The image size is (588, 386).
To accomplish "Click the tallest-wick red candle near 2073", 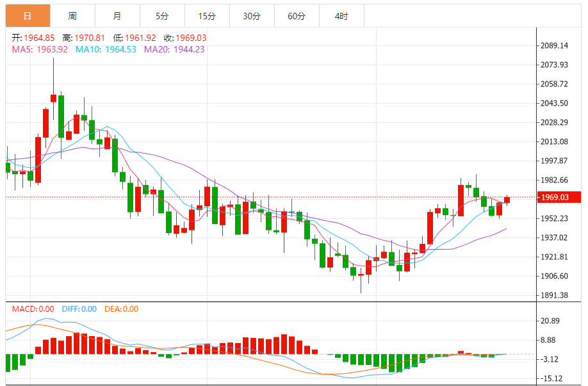I will click(54, 98).
